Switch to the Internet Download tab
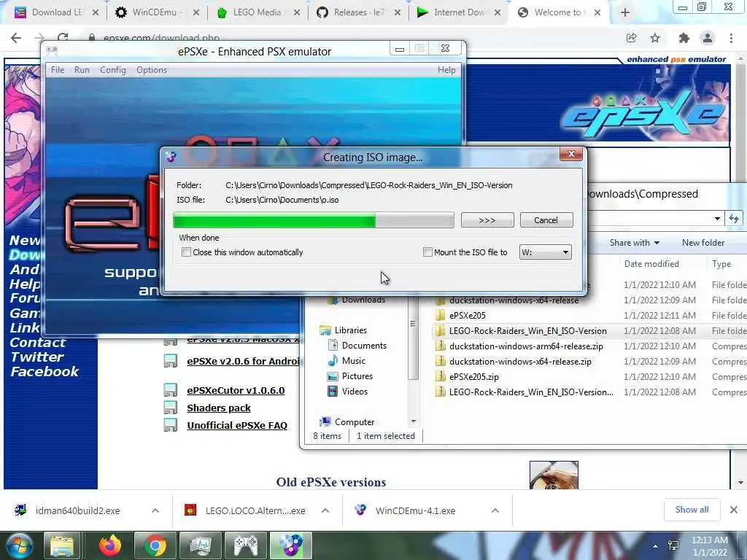Image resolution: width=747 pixels, height=560 pixels. 459,12
